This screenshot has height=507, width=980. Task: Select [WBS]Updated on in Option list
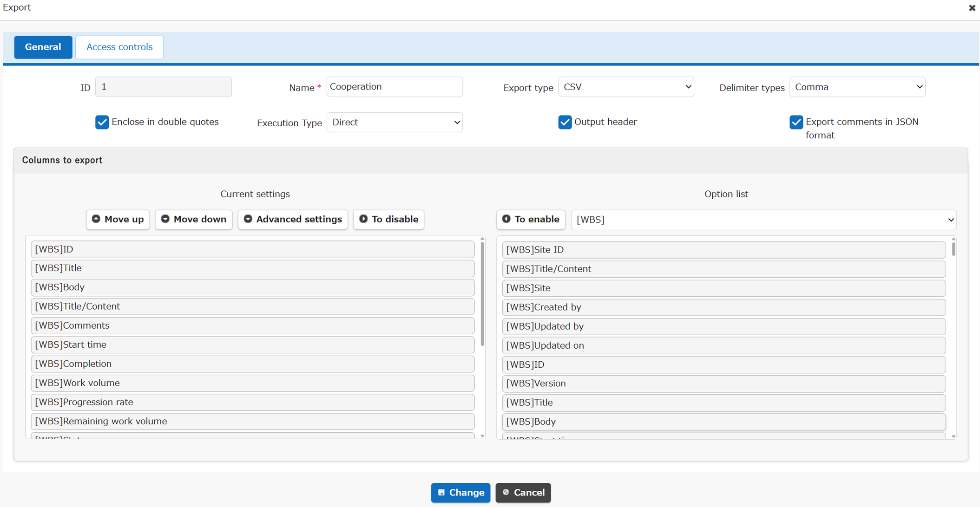coord(724,345)
